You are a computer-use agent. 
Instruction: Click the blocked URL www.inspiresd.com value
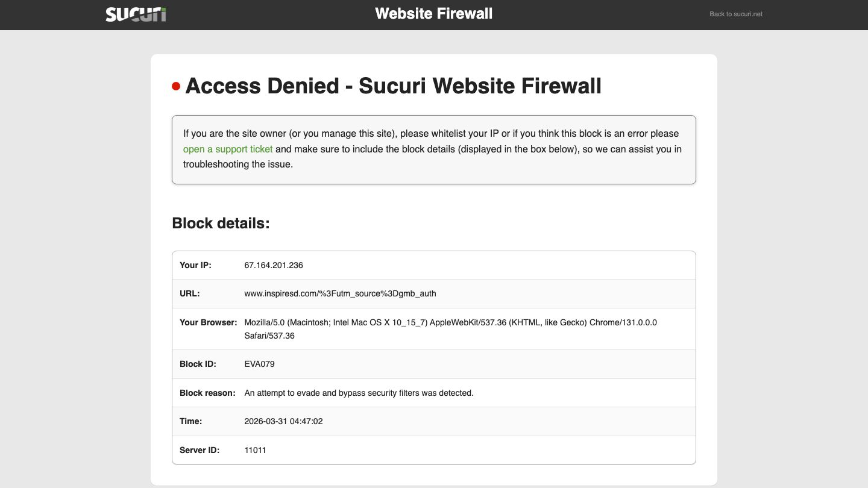pyautogui.click(x=340, y=293)
